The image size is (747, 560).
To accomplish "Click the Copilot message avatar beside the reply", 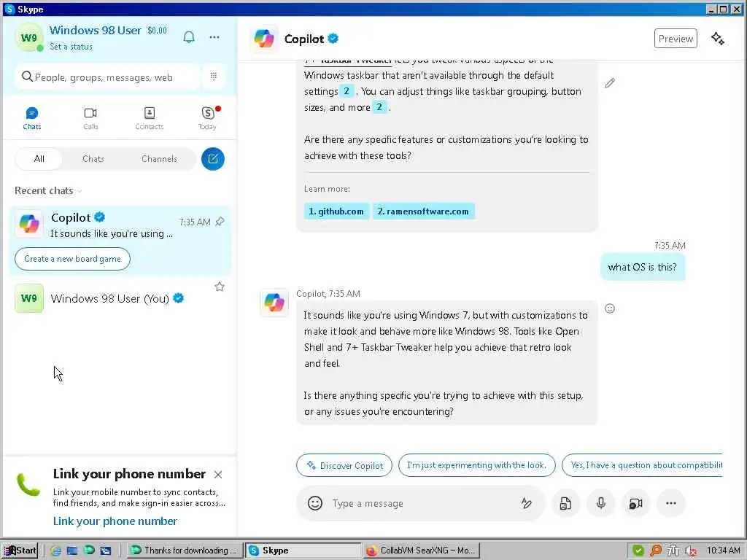I will 274,303.
